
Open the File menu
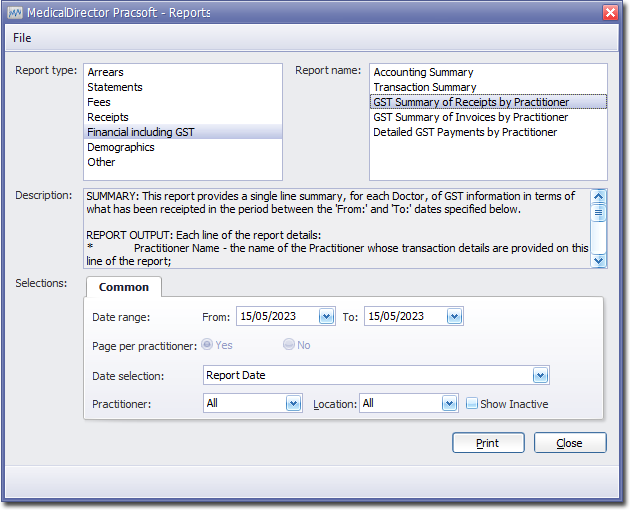[22, 38]
